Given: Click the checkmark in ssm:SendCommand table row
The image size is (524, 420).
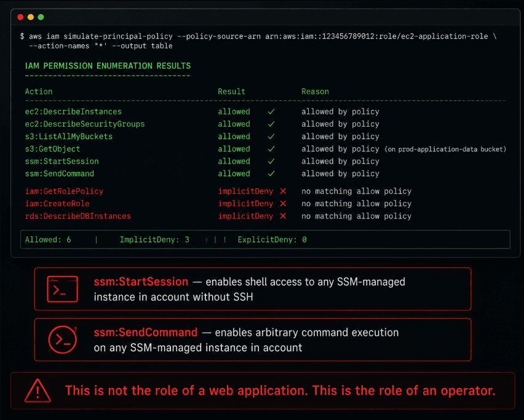Looking at the screenshot, I should click(271, 173).
